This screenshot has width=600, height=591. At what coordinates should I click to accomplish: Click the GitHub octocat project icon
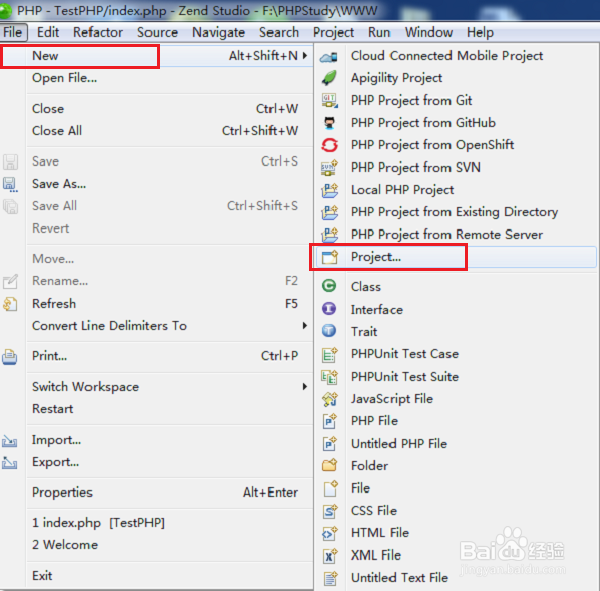tap(329, 123)
